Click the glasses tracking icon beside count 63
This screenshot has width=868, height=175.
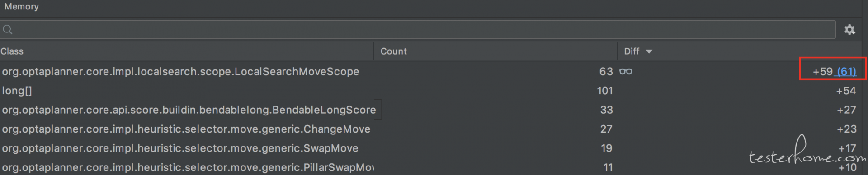tap(626, 71)
